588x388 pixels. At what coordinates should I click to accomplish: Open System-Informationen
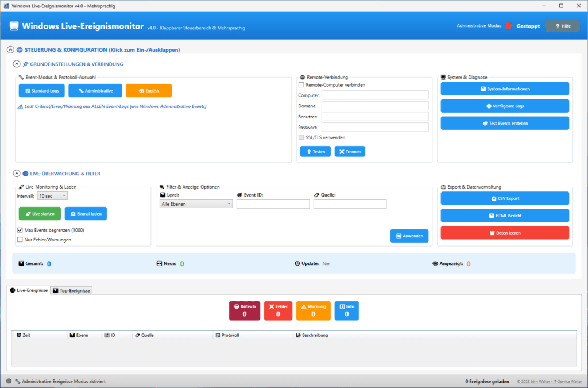[504, 89]
